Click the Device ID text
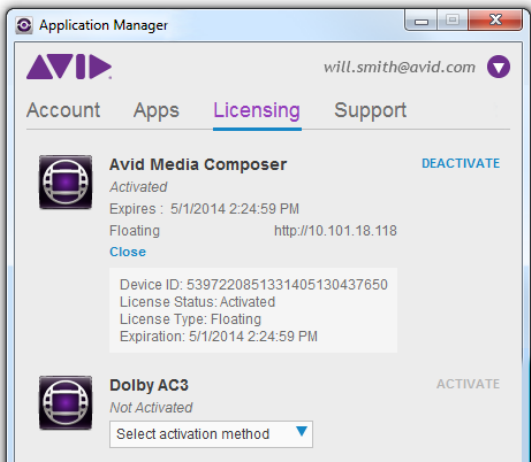The image size is (531, 462). (254, 285)
